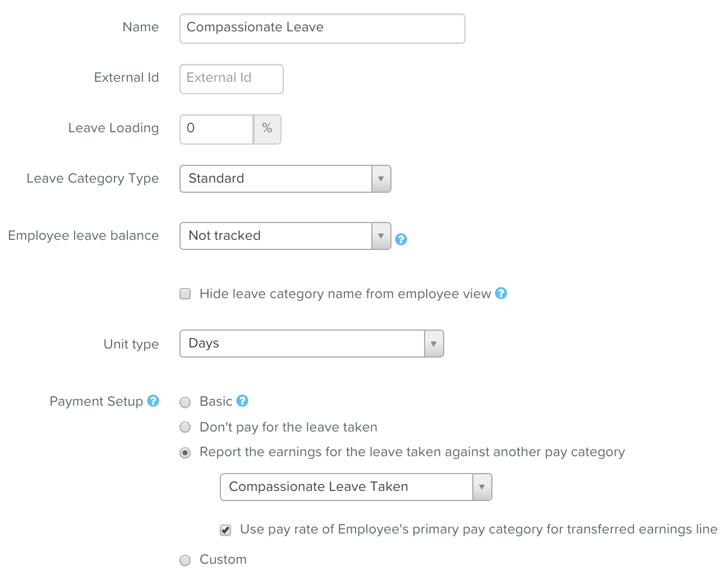Click the Unit type dropdown arrow button
This screenshot has height=575, width=728.
(x=434, y=344)
